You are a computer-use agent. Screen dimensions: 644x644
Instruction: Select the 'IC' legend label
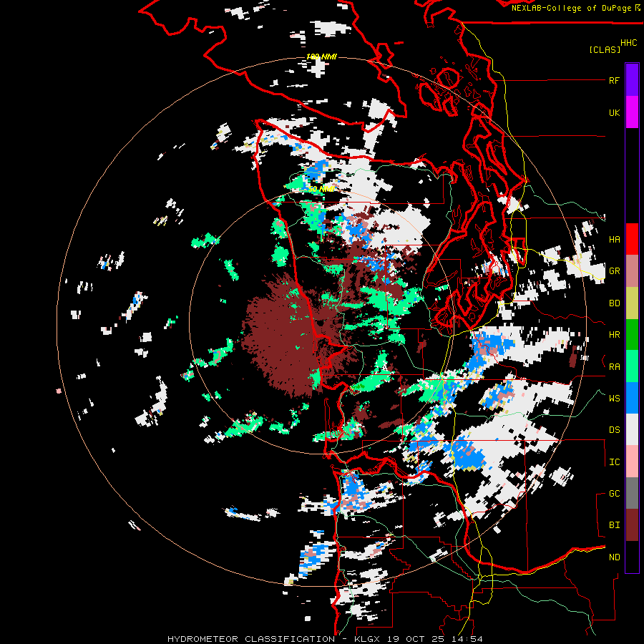click(x=614, y=462)
